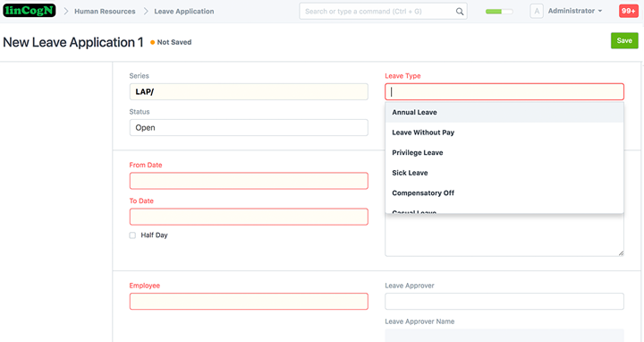Open the 99+ notifications badge
Viewport: 644px width, 342px height.
(629, 11)
